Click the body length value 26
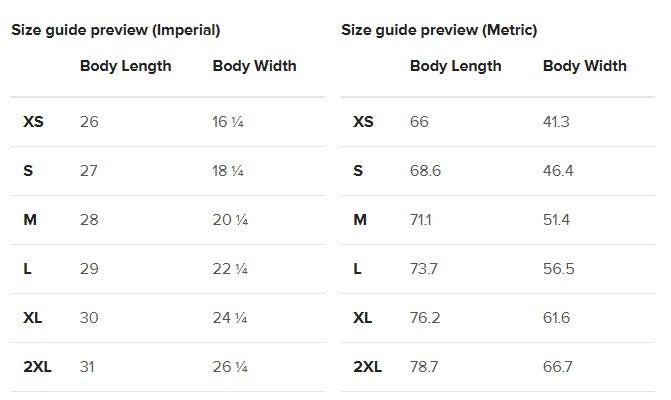This screenshot has width=671, height=400. [89, 122]
